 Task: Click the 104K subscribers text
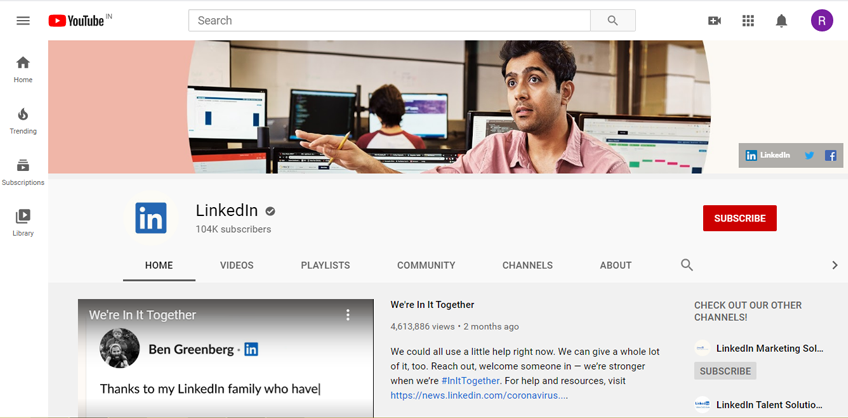click(x=234, y=229)
